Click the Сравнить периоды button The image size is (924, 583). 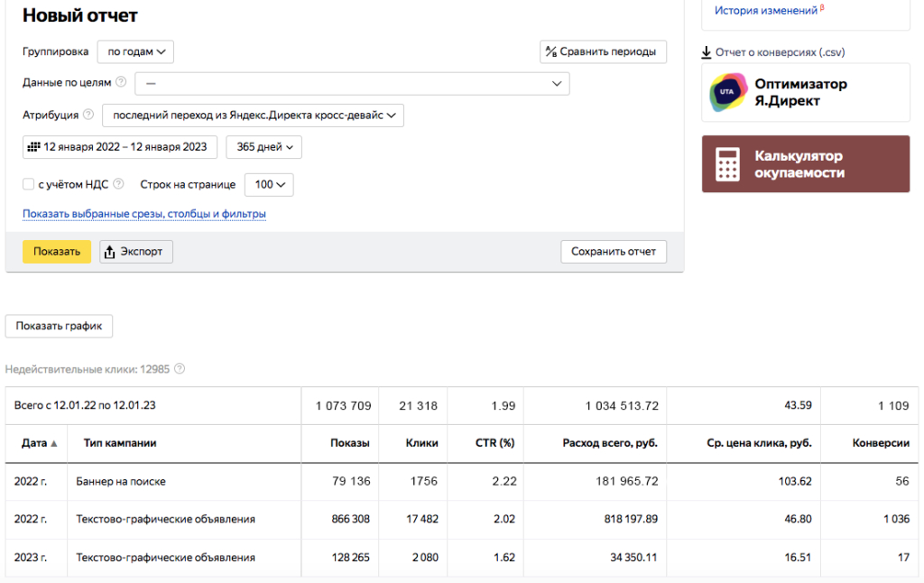(x=603, y=51)
